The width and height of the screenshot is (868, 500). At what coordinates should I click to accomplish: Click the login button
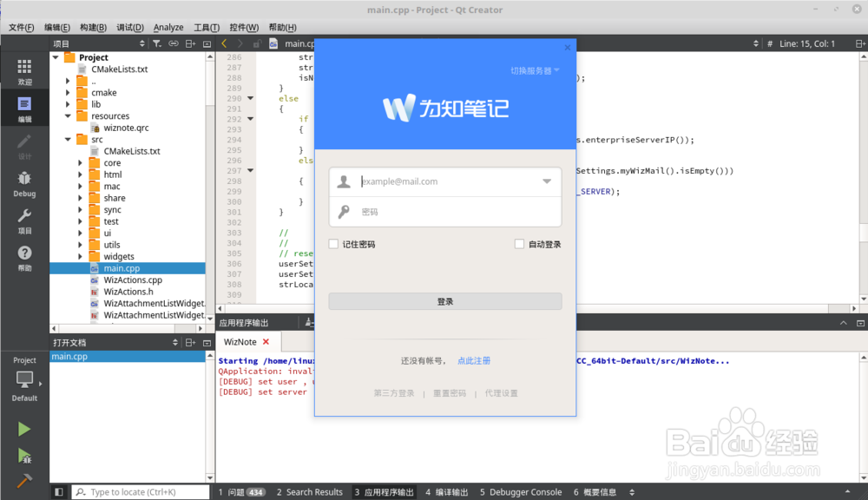point(445,301)
